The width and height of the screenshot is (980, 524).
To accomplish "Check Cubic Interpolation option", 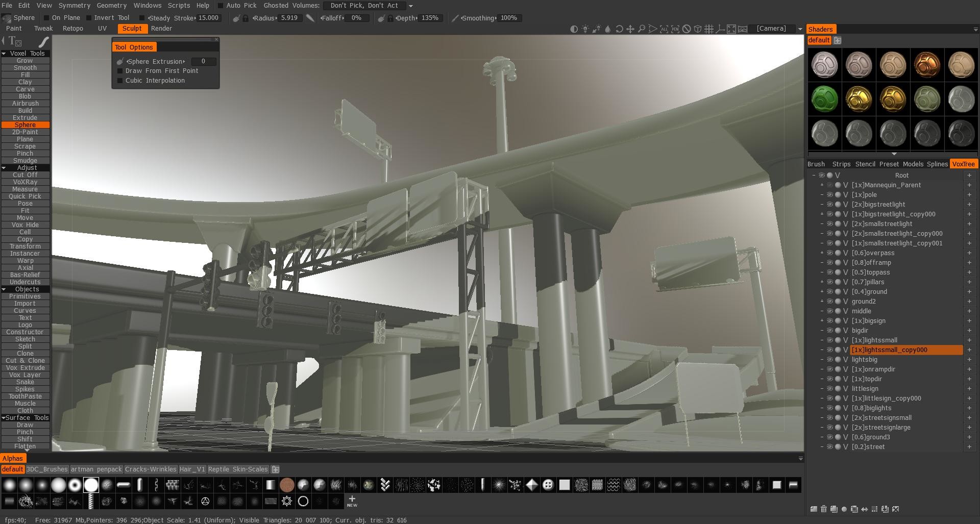I will tap(120, 81).
